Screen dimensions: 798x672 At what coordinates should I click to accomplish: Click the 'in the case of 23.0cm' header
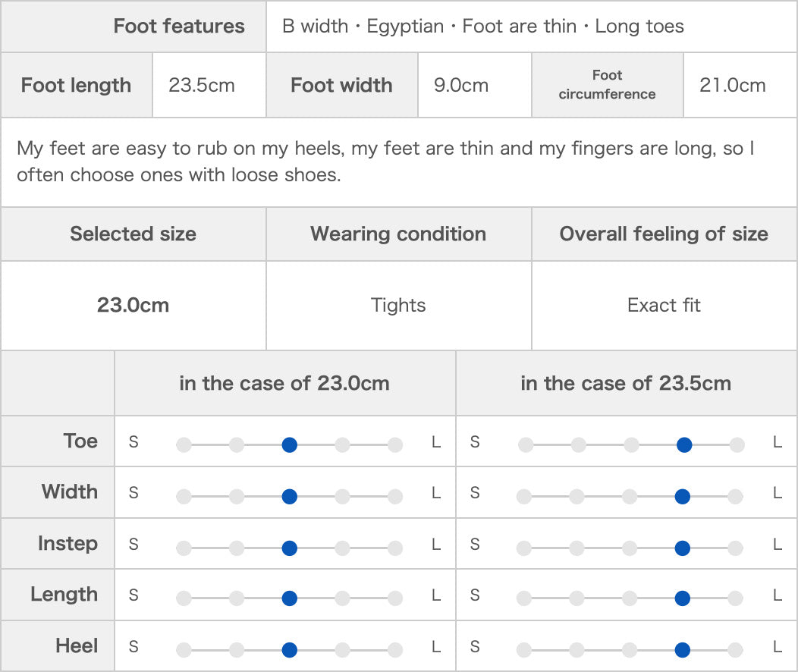285,383
